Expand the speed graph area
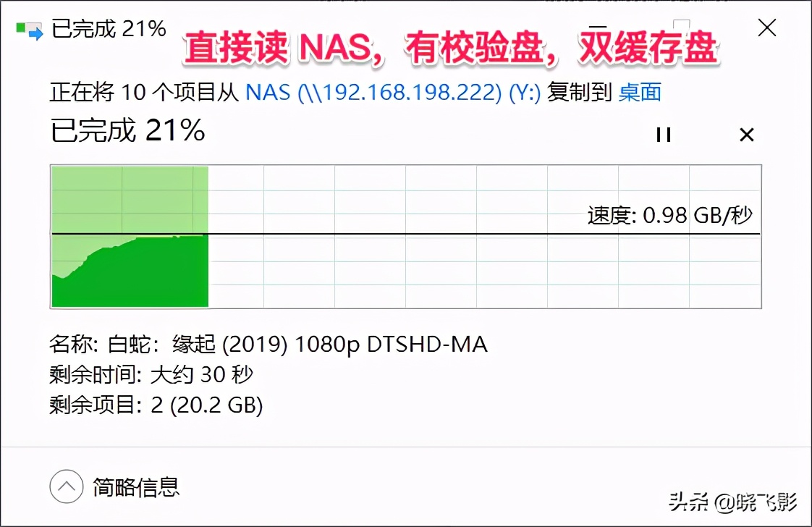Screen dimensions: 812x527 click(405, 235)
